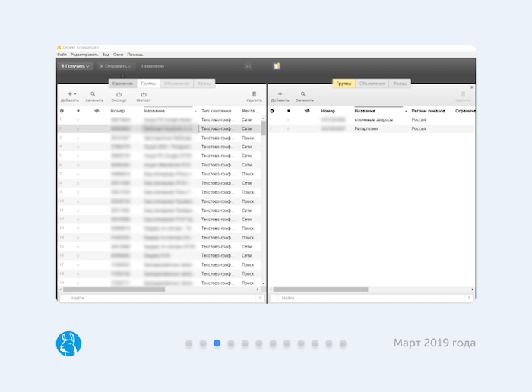
Task: Sort the left table by the Тип кампании column
Action: click(x=216, y=111)
